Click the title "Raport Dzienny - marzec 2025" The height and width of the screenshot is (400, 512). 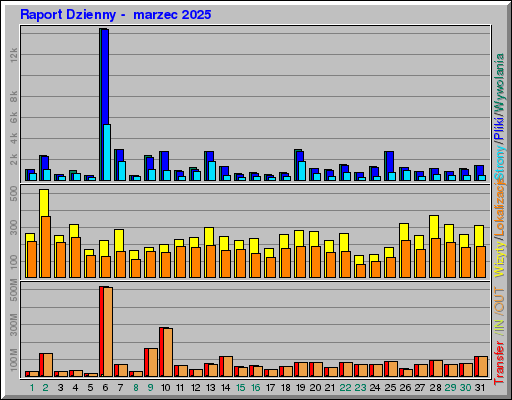115,15
